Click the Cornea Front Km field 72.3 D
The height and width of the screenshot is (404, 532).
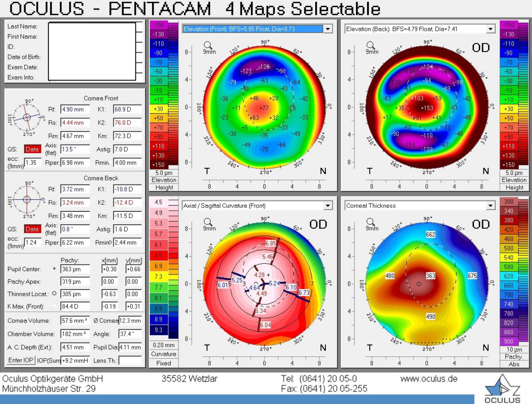click(127, 136)
